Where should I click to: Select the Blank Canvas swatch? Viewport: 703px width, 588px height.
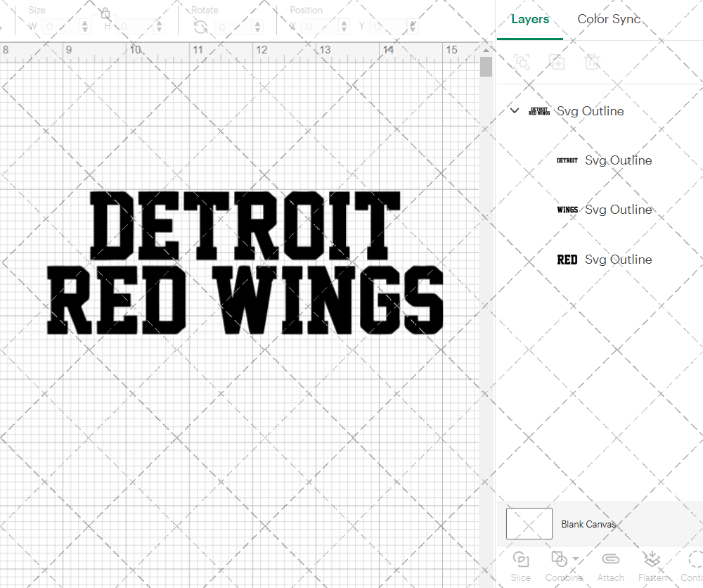click(x=529, y=523)
